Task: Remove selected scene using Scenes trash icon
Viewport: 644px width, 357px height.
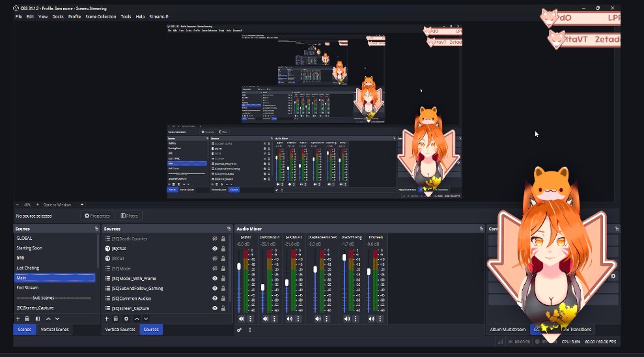Action: click(x=27, y=319)
